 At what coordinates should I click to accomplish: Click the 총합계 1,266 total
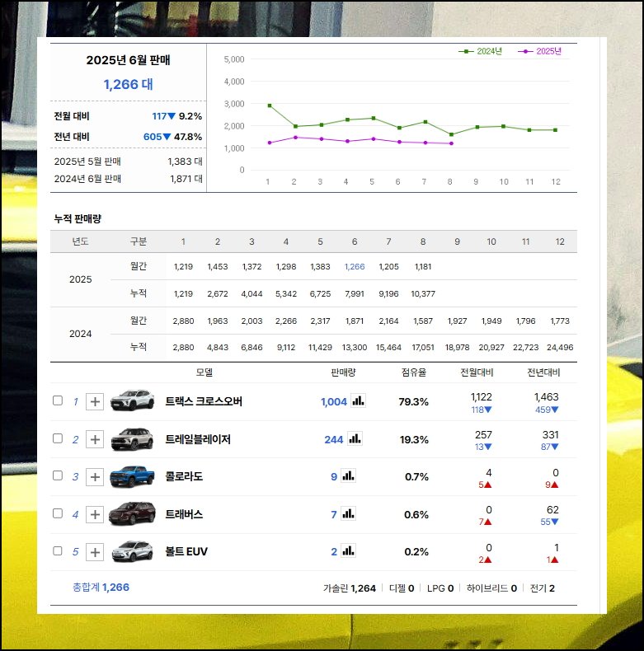(x=101, y=587)
